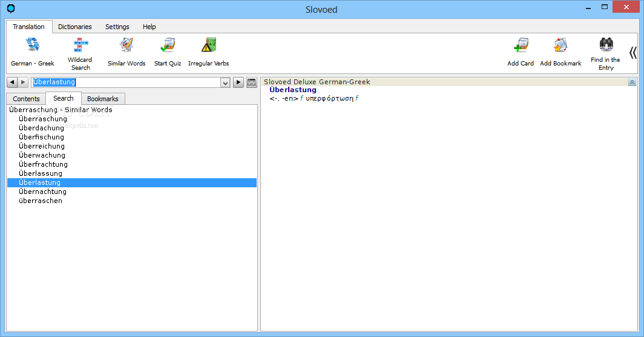Viewport: 644px width, 337px height.
Task: Click Add Bookmark in the toolbar
Action: pos(560,52)
